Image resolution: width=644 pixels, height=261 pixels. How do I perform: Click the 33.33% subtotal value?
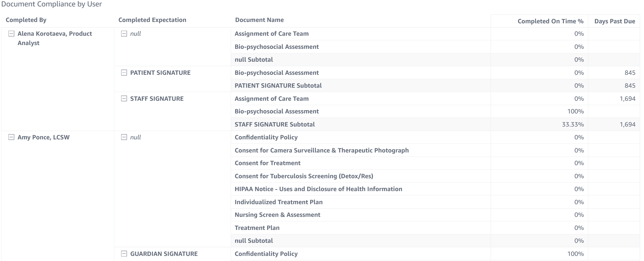point(573,124)
